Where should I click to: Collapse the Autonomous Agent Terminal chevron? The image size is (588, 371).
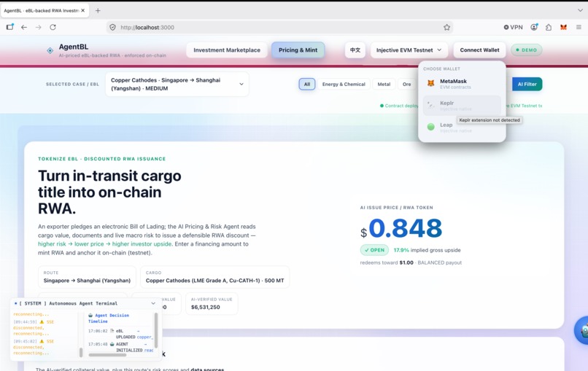[x=153, y=303]
